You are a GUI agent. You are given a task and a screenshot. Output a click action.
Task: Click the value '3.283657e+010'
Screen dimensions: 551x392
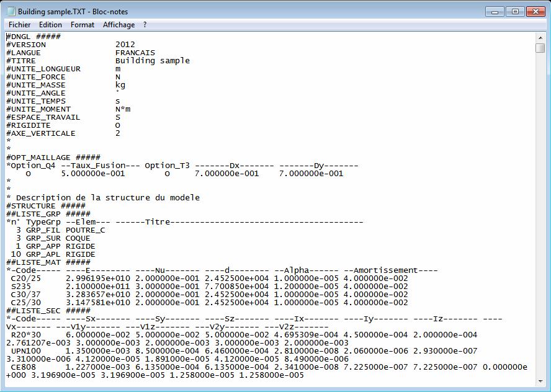[x=97, y=295]
